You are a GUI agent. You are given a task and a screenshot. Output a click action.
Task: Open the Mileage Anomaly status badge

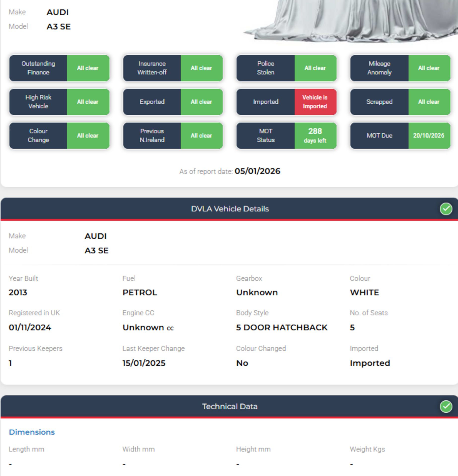pos(400,68)
